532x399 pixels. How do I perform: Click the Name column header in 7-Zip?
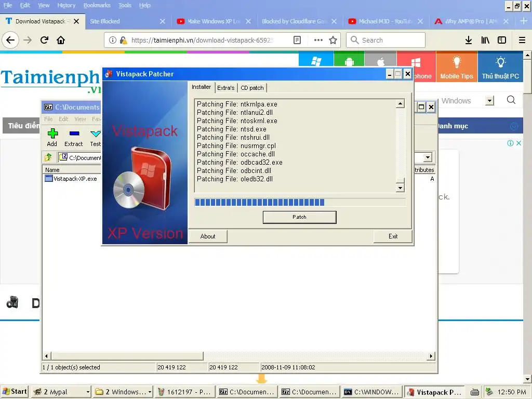pyautogui.click(x=72, y=170)
